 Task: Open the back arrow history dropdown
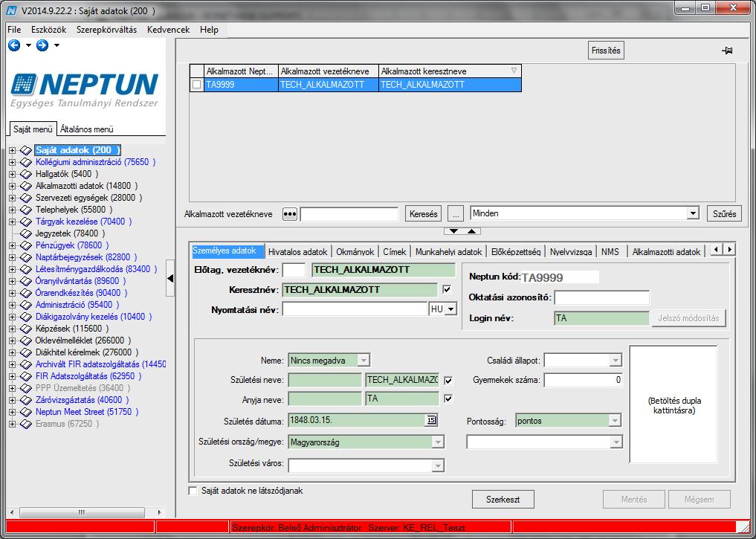click(x=28, y=45)
